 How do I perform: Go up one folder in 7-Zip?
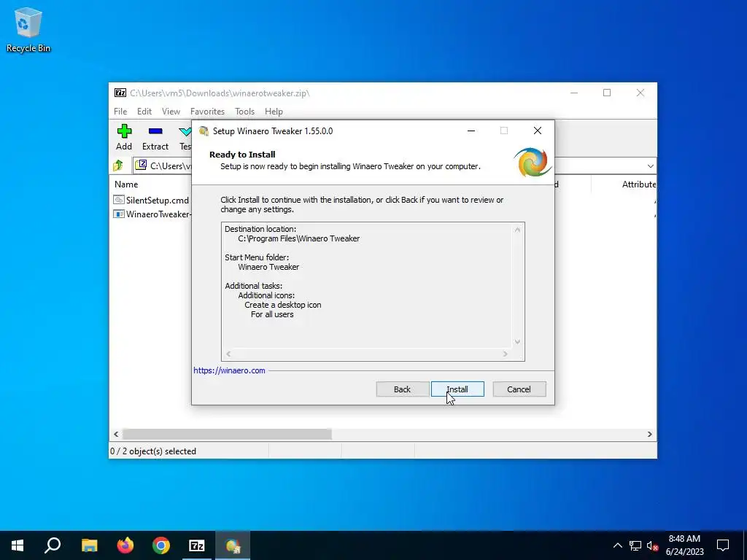click(118, 166)
